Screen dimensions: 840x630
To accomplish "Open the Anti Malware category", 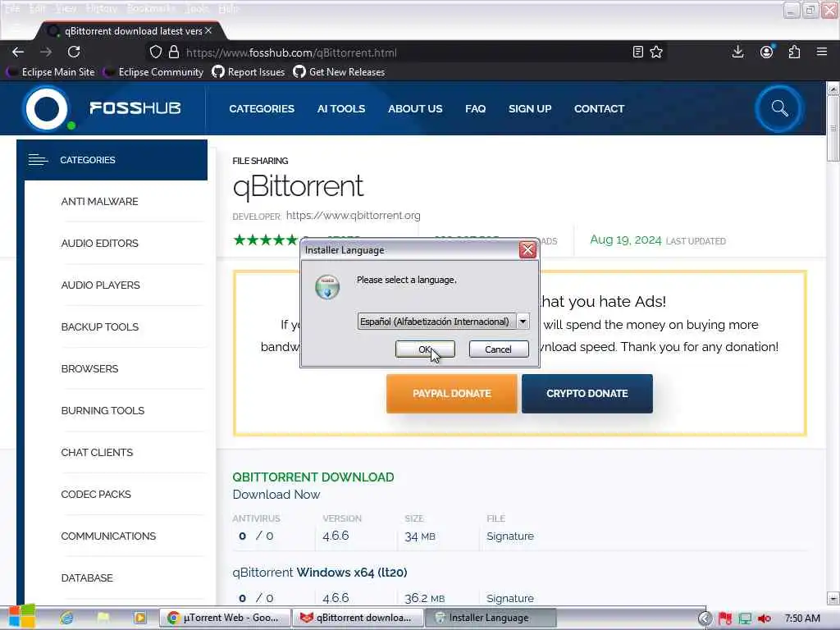I will [99, 202].
